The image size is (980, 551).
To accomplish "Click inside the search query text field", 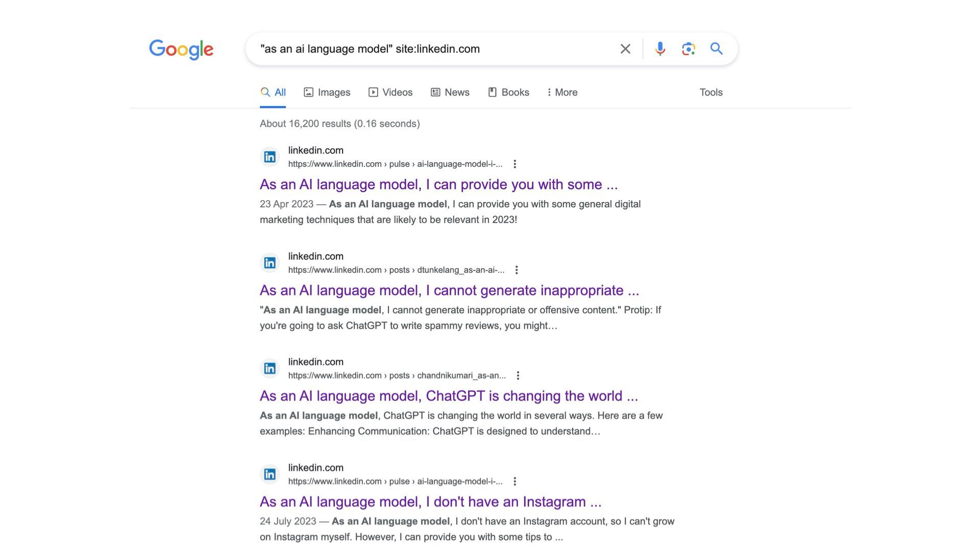I will (434, 49).
